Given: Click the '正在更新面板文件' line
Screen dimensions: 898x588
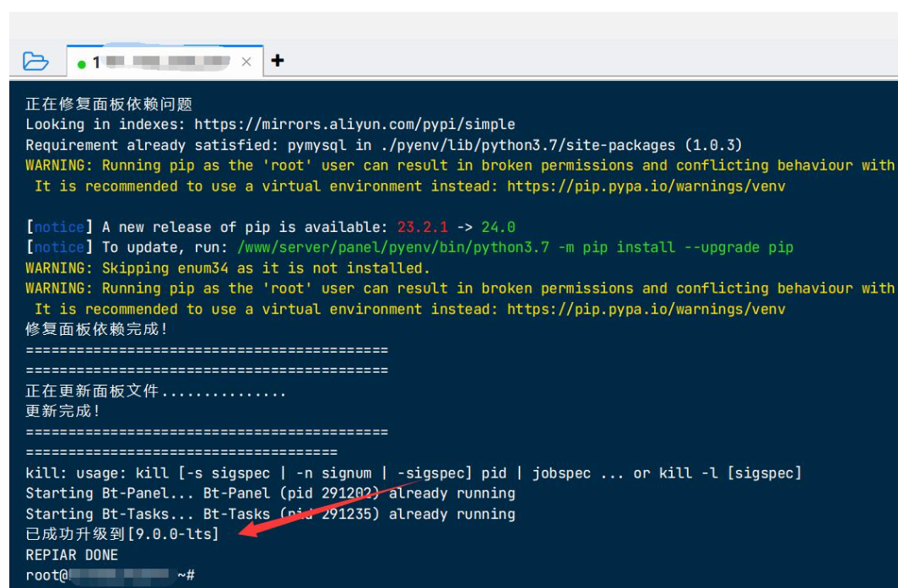Looking at the screenshot, I should tap(155, 391).
